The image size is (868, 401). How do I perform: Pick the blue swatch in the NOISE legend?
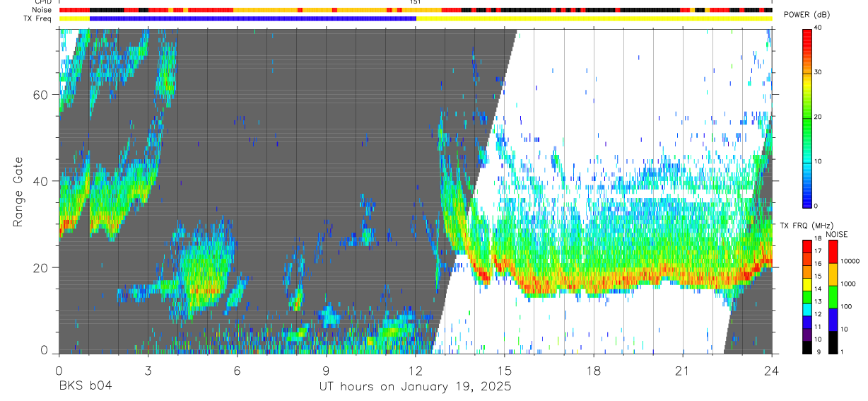833,319
